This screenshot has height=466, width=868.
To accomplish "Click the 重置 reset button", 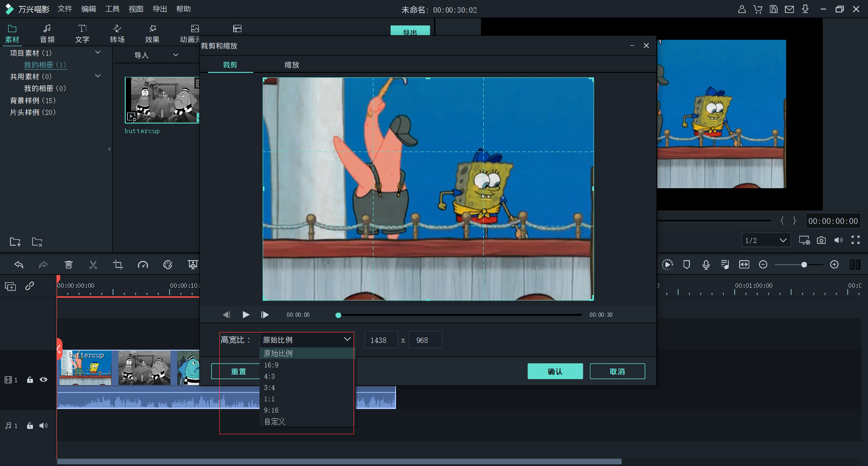I will (238, 371).
